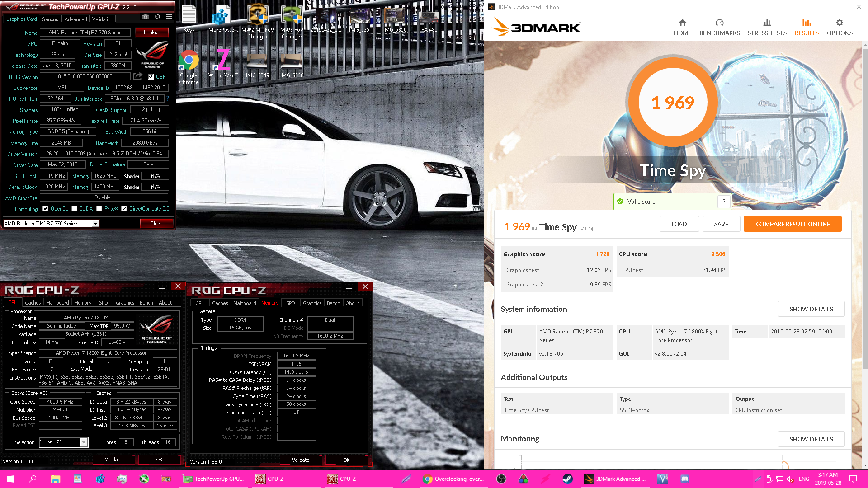Click the Graphics score value 1 728
This screenshot has height=488, width=868.
click(602, 254)
